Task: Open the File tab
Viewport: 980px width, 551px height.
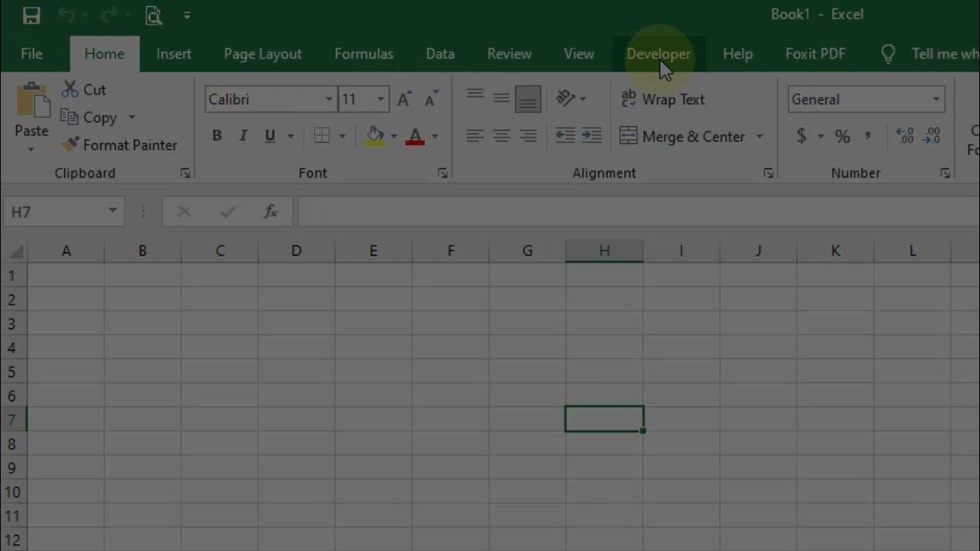Action: pyautogui.click(x=31, y=54)
